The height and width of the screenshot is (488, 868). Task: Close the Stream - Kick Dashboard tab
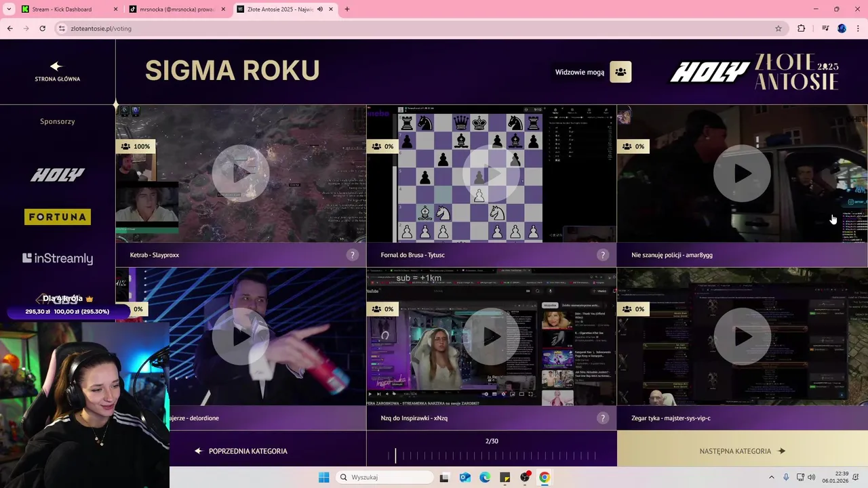click(115, 9)
